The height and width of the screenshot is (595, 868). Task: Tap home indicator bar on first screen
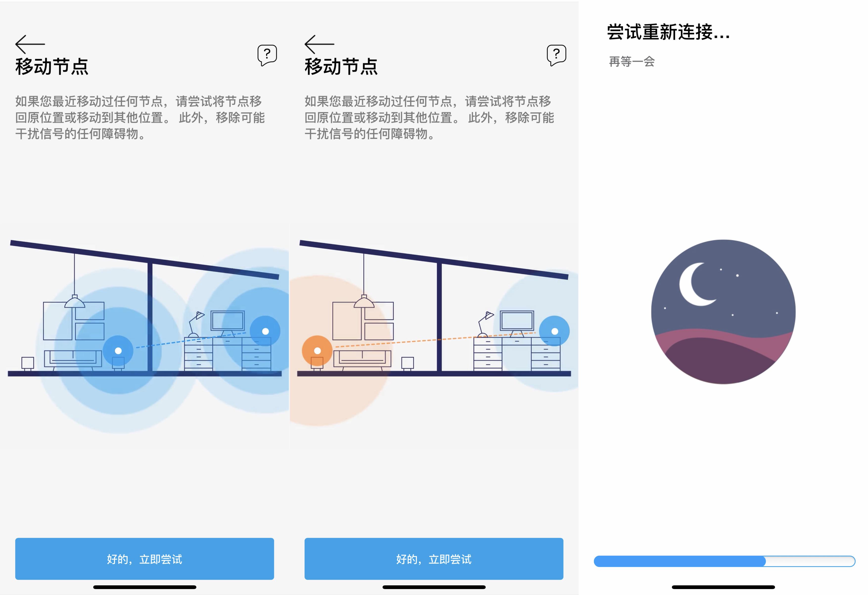tap(144, 587)
